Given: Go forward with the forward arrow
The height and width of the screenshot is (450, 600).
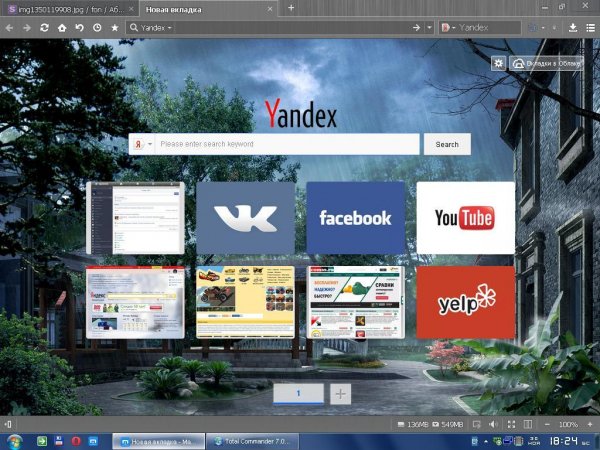Looking at the screenshot, I should [27, 28].
